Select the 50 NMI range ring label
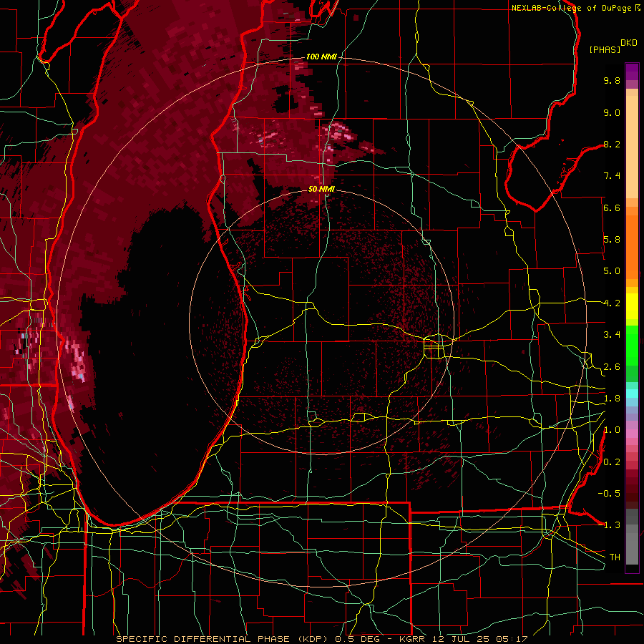The height and width of the screenshot is (644, 644). 321,189
